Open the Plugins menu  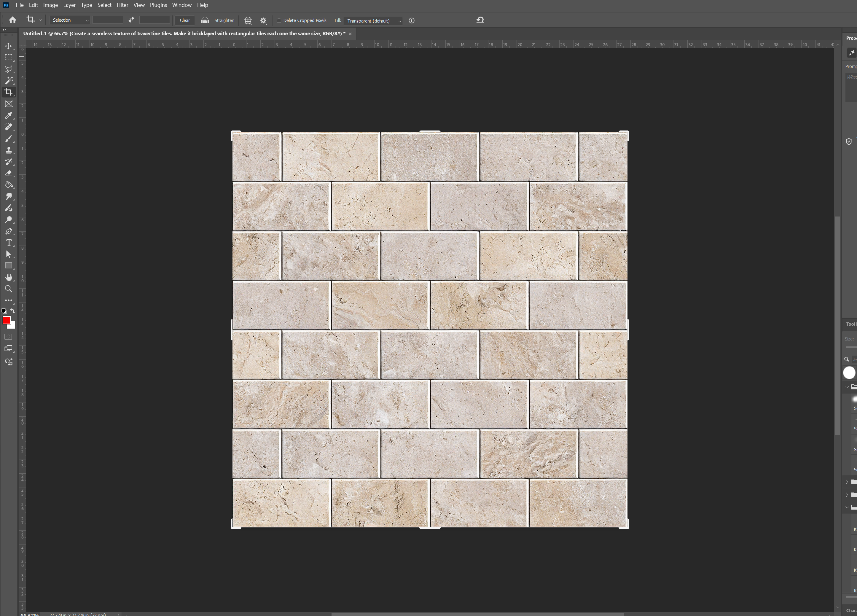158,5
